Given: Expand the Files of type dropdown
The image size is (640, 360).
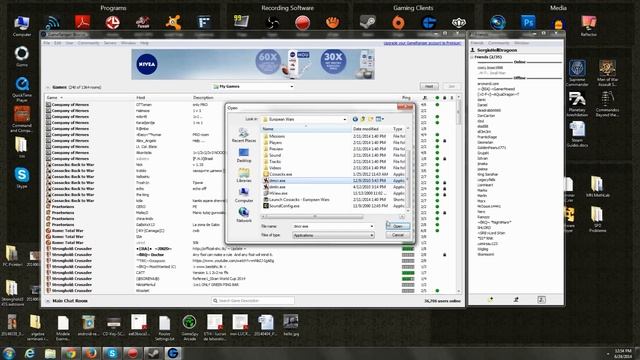Looking at the screenshot, I should point(371,236).
